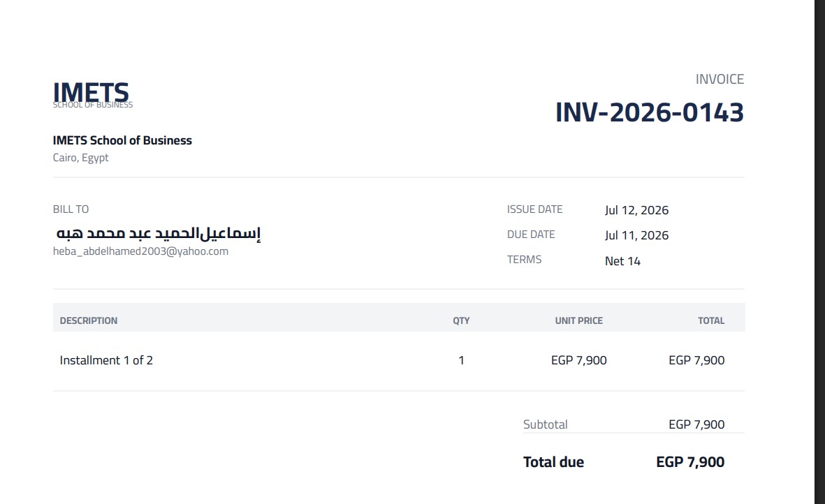825x504 pixels.
Task: Click the dark vertical scrollbar at right edge
Action: click(819, 252)
